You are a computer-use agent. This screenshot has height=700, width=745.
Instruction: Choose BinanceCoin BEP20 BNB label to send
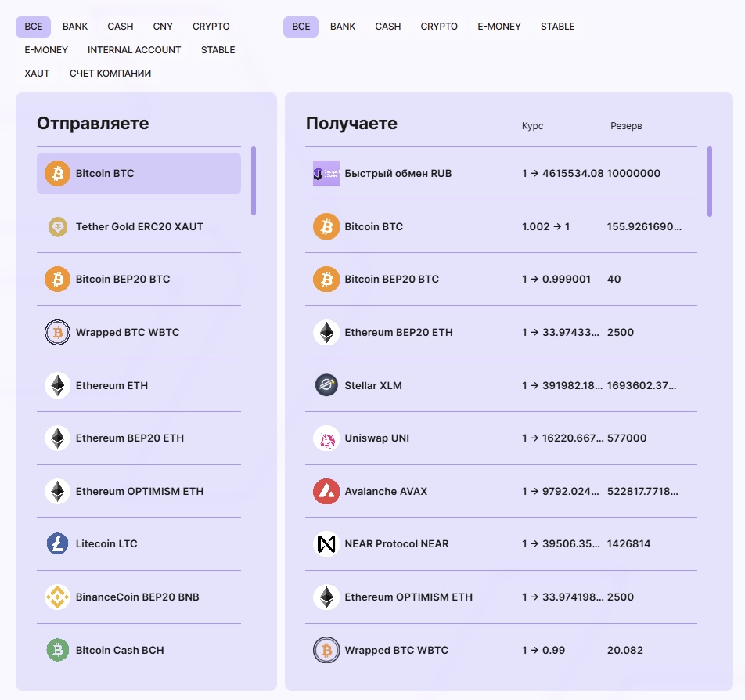[x=137, y=597]
